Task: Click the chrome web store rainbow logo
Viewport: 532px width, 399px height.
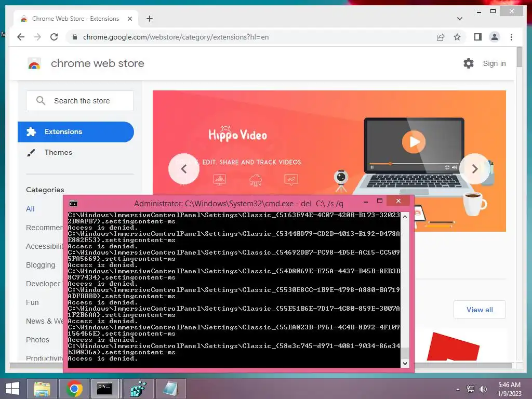Action: (x=34, y=63)
